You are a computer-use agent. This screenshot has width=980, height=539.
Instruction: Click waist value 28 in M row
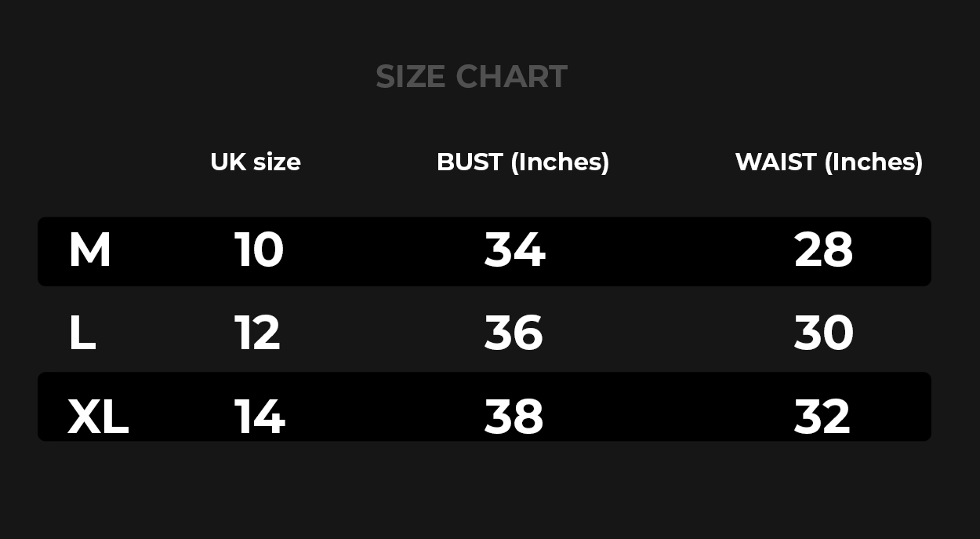click(823, 250)
